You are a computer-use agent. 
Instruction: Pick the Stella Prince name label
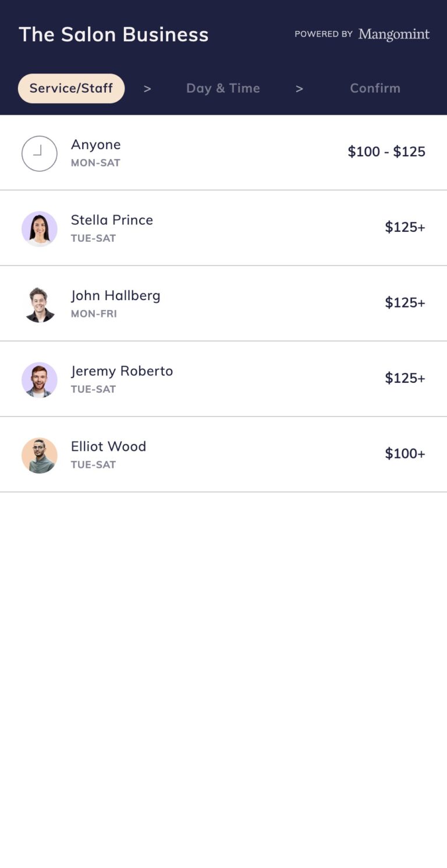click(x=112, y=220)
